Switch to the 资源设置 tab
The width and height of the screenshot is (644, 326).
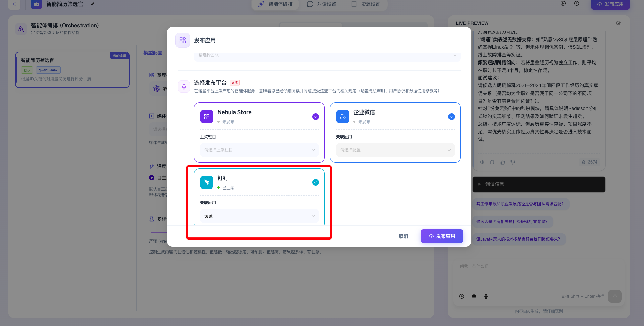pyautogui.click(x=366, y=4)
